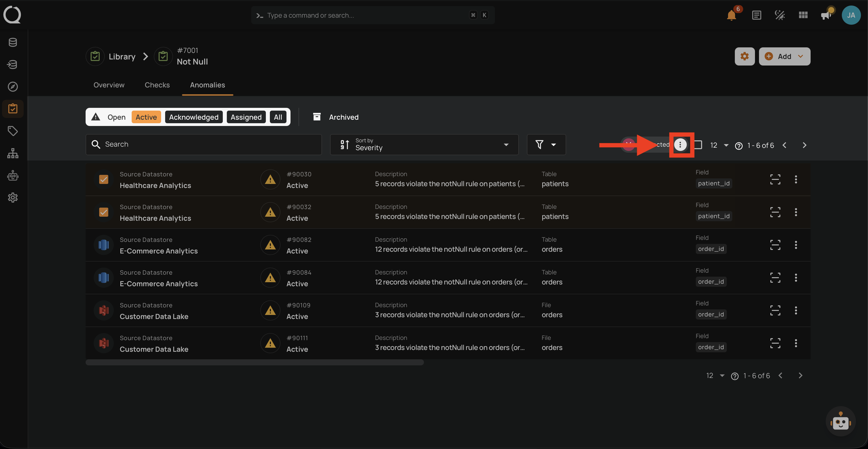Go to next page at top
Screen dimensions: 868x449
click(804, 145)
